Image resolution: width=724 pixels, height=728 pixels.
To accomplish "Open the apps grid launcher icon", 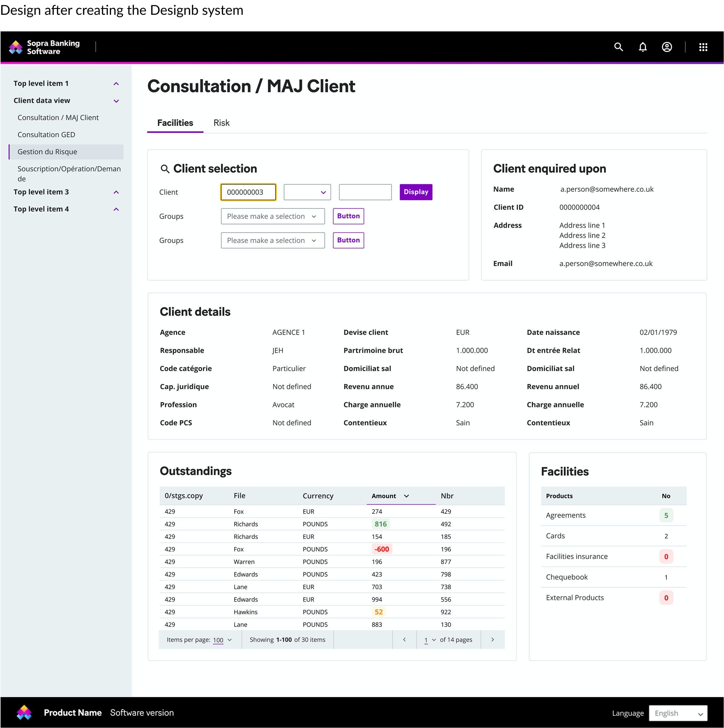I will pos(703,47).
